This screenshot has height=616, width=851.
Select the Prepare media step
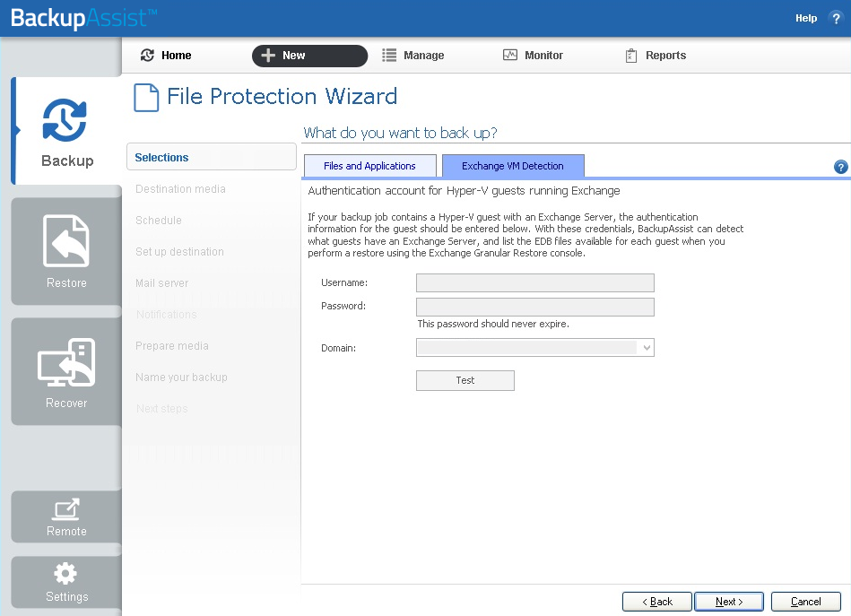pyautogui.click(x=172, y=346)
